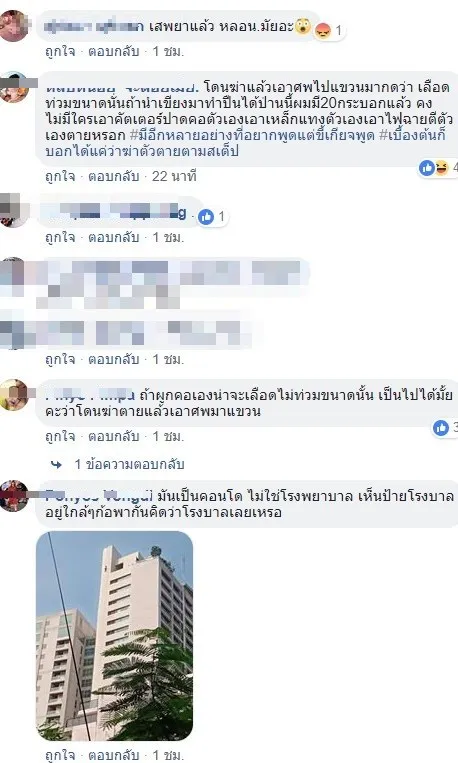Click ถูกใจ below the fully blurred comment
The image size is (458, 763).
click(60, 359)
